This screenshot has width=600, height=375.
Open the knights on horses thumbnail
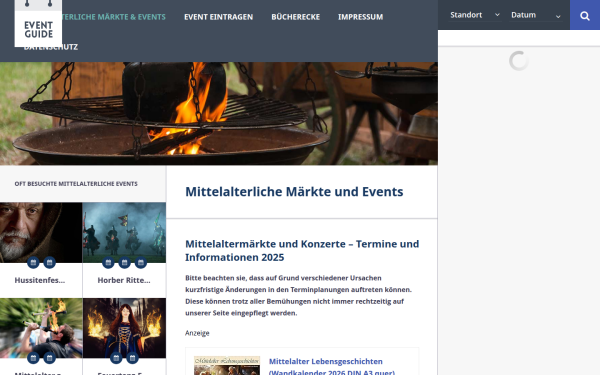point(124,232)
